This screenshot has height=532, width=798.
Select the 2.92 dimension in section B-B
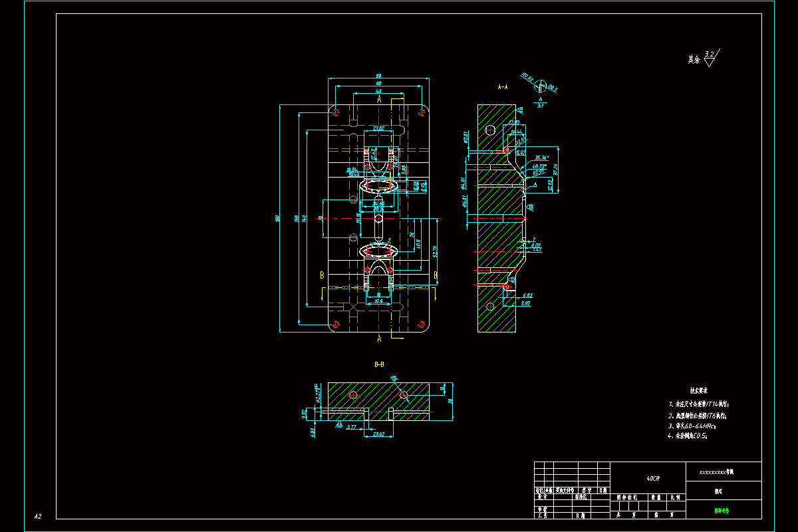coord(305,413)
